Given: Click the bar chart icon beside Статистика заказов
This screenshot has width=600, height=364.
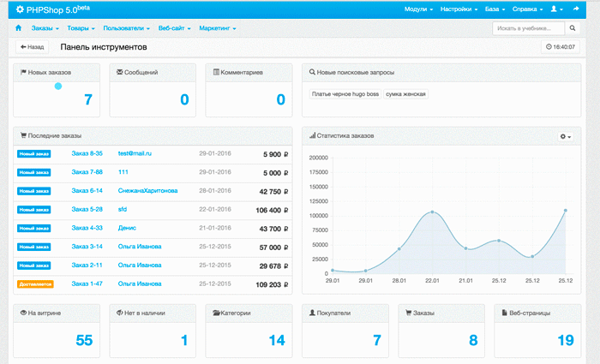Looking at the screenshot, I should [x=312, y=135].
